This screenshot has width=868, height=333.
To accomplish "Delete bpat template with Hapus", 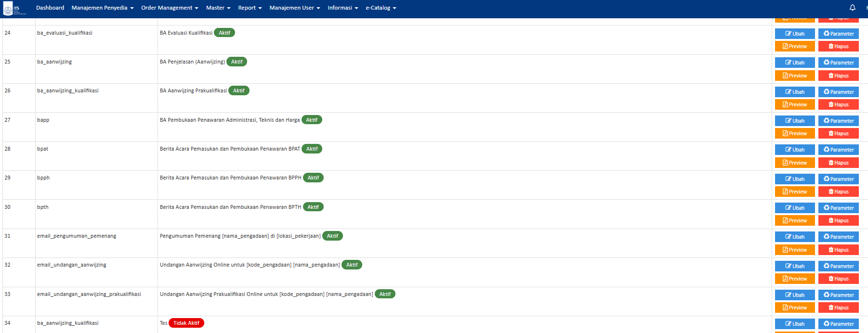I will pos(838,163).
